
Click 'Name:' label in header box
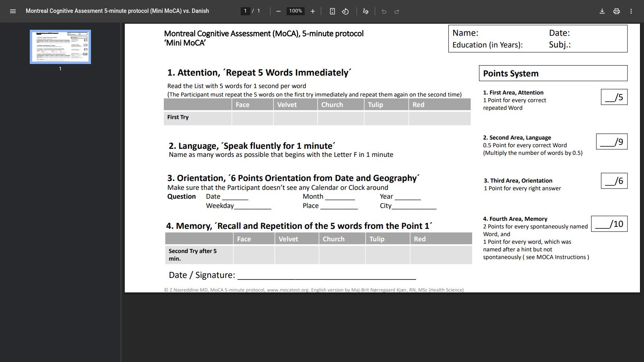[465, 33]
